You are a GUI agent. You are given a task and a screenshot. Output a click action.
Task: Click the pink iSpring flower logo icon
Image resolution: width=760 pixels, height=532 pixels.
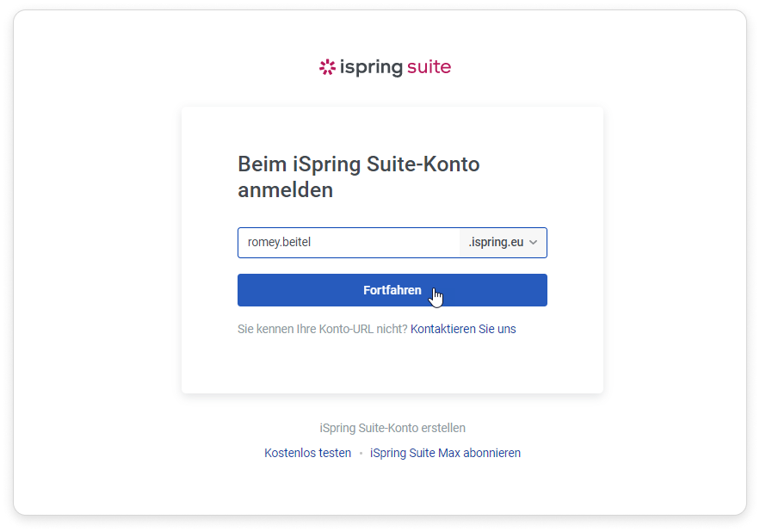coord(326,67)
